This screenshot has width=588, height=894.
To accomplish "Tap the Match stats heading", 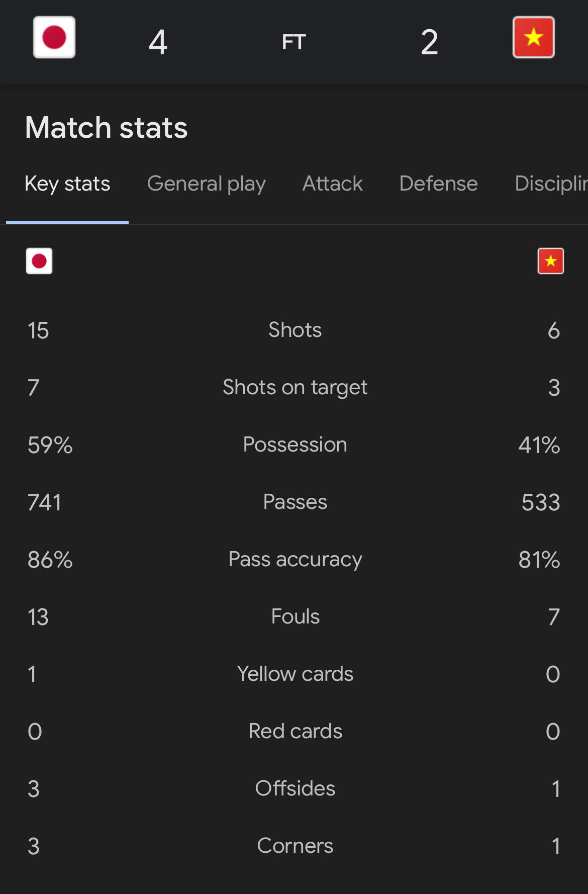I will 107,128.
